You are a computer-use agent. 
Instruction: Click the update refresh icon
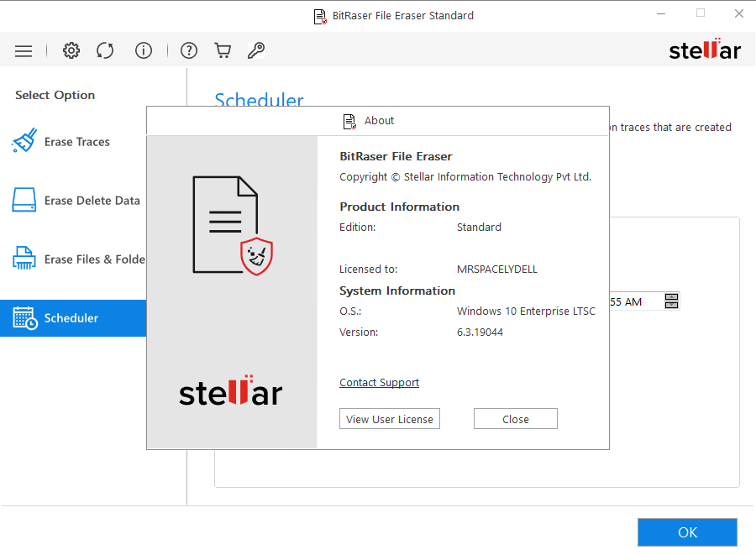[x=105, y=50]
